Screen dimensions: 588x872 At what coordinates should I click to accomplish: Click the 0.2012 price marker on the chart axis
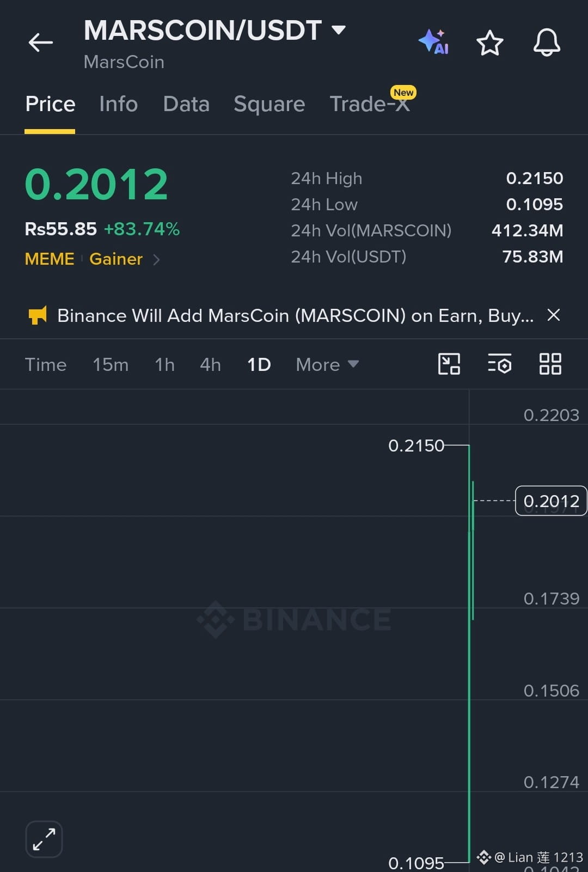551,501
